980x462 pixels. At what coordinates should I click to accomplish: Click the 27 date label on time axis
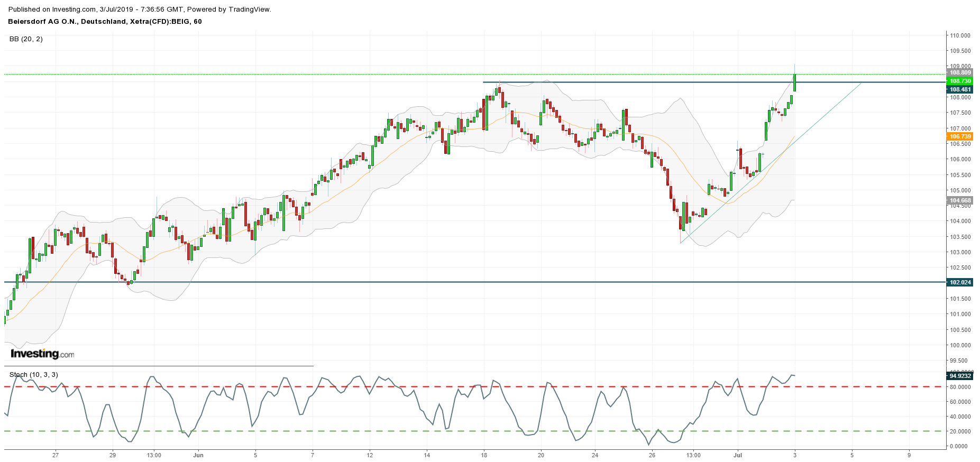click(x=56, y=455)
